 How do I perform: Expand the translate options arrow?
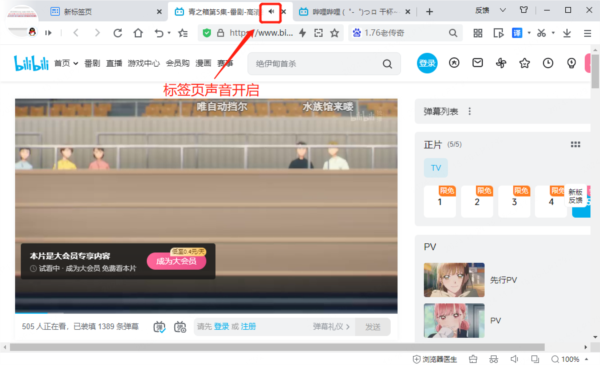point(529,33)
